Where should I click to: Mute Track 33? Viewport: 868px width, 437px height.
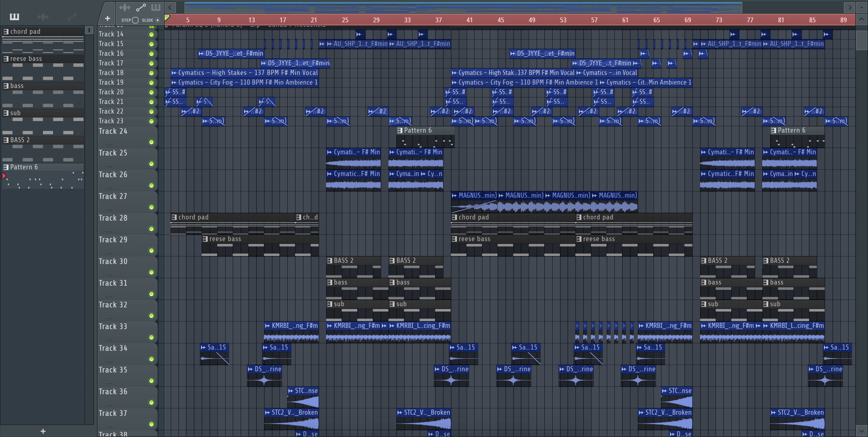tap(152, 337)
